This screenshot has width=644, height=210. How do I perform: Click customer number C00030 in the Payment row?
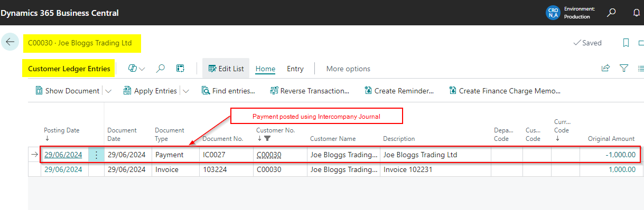click(269, 155)
